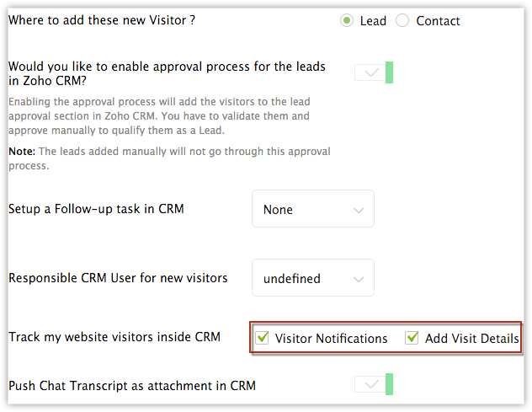The width and height of the screenshot is (532, 412).
Task: Toggle Push Chat Transcript attachment switch
Action: [x=375, y=385]
